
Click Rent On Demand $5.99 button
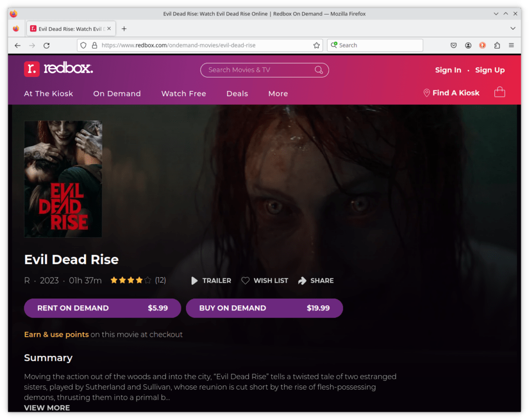pyautogui.click(x=103, y=308)
